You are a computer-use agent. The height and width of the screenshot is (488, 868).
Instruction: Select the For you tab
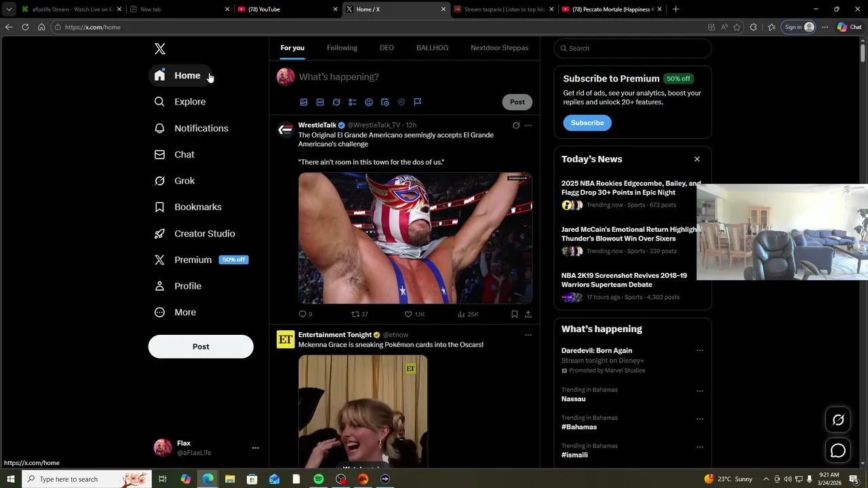(x=292, y=48)
